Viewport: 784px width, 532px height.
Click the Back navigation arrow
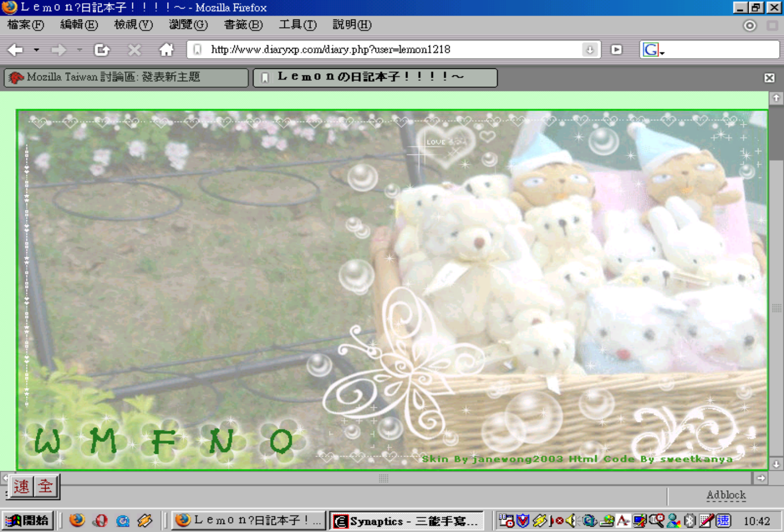(x=15, y=50)
